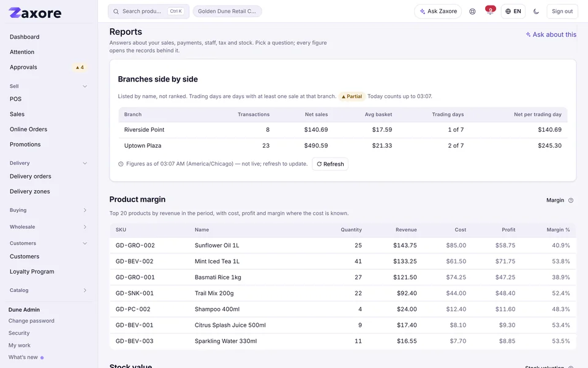Click Uptown Plaza net sales $490.59
The height and width of the screenshot is (368, 588).
[316, 145]
